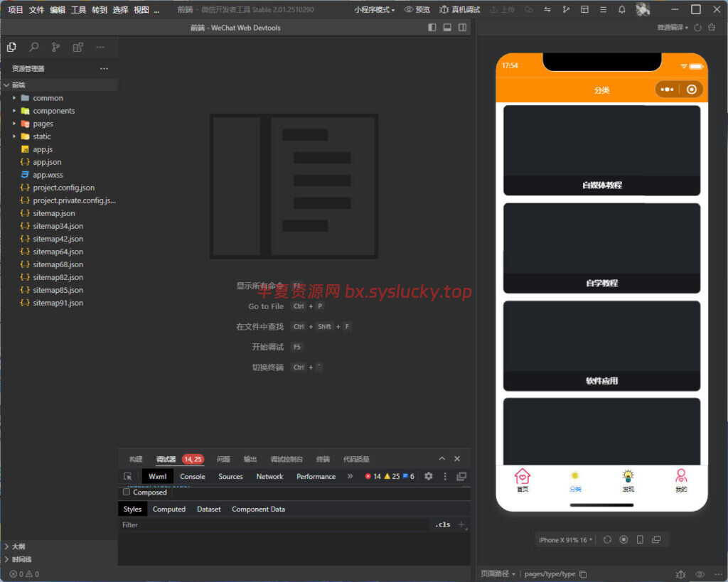
Task: Toggle the .cls class editor
Action: (442, 524)
